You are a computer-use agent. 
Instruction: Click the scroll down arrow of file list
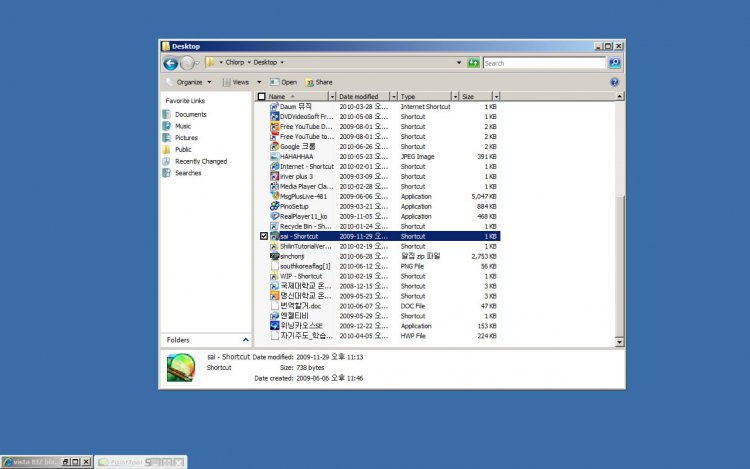point(619,342)
